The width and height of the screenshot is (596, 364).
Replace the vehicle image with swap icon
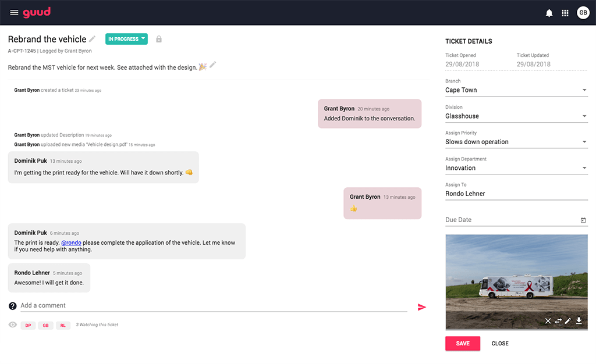(558, 321)
